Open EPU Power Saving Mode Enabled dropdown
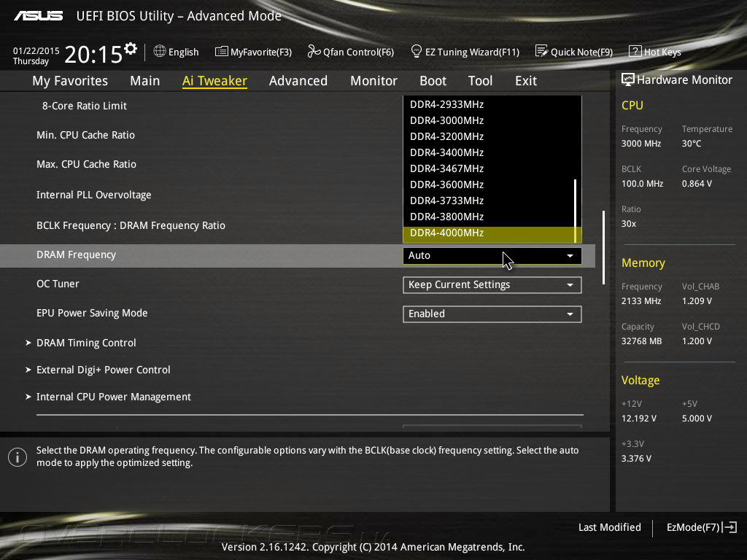 pos(492,314)
